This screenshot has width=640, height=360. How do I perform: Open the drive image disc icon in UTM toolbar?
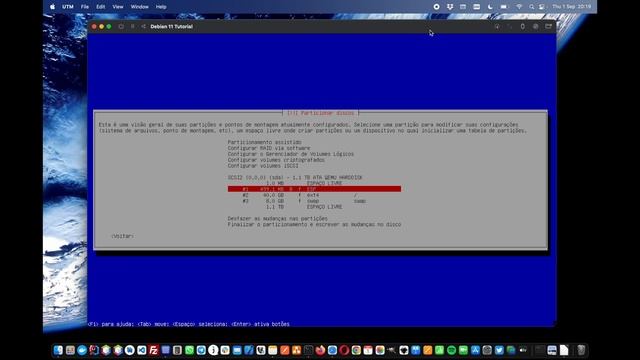pos(536,27)
